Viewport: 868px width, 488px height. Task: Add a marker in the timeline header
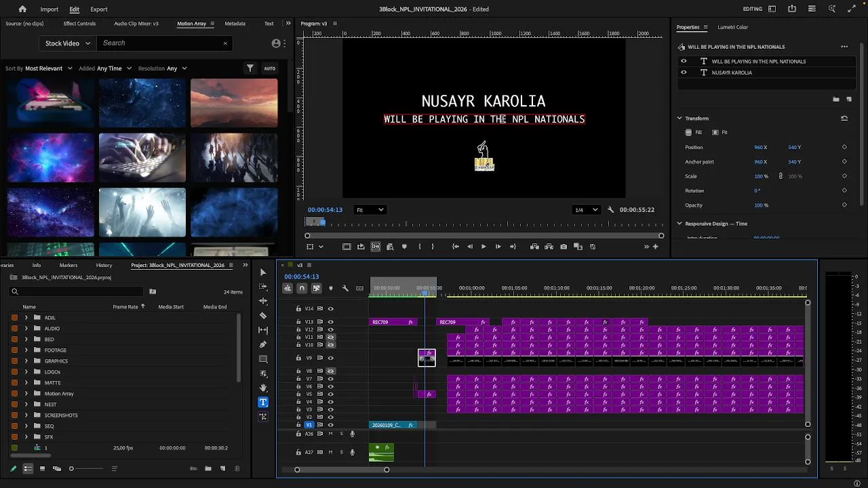(331, 288)
